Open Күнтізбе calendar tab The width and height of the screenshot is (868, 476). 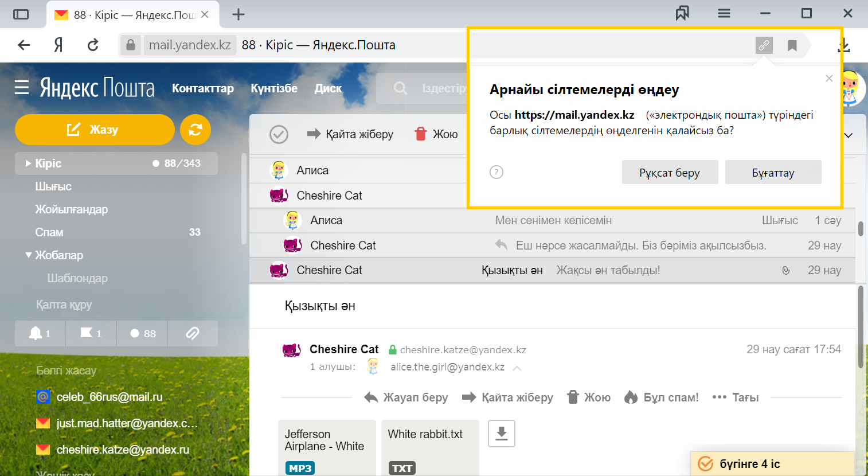274,88
